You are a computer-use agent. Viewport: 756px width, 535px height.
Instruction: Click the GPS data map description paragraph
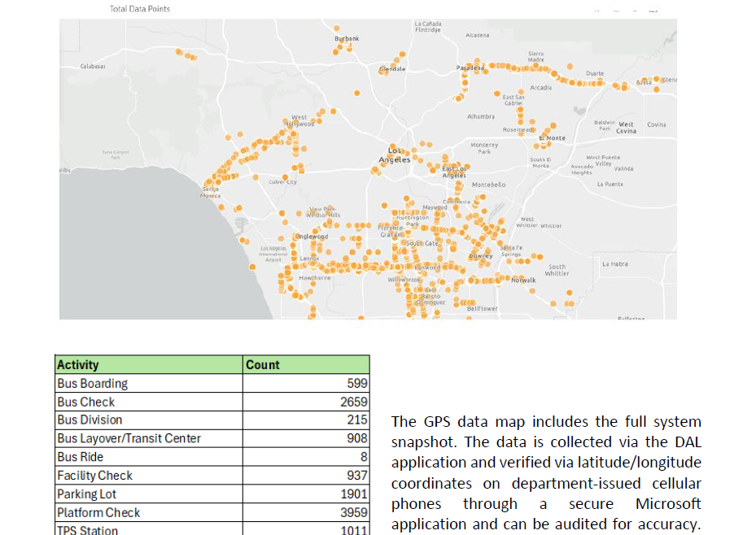point(545,472)
